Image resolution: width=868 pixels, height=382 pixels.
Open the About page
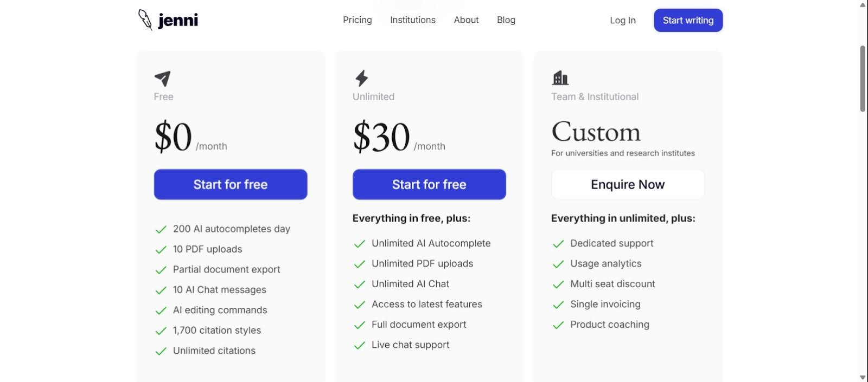click(x=466, y=20)
